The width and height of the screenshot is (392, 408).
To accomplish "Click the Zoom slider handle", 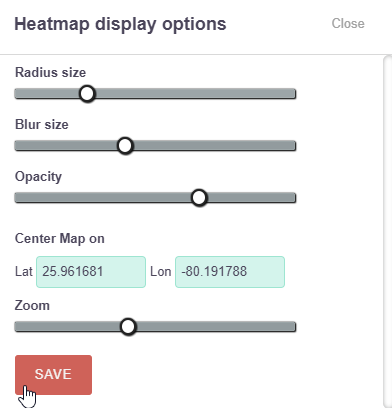I will point(128,327).
